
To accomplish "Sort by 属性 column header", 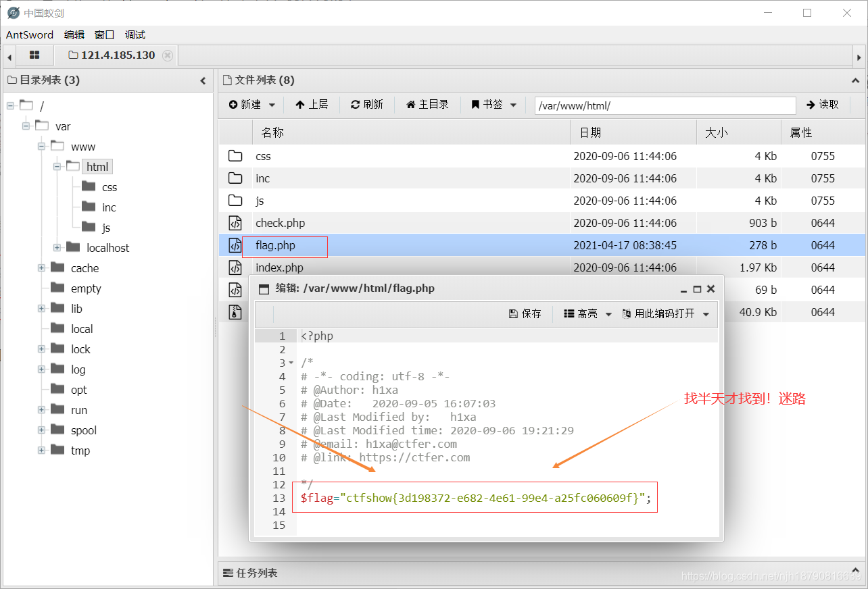I will click(x=823, y=132).
